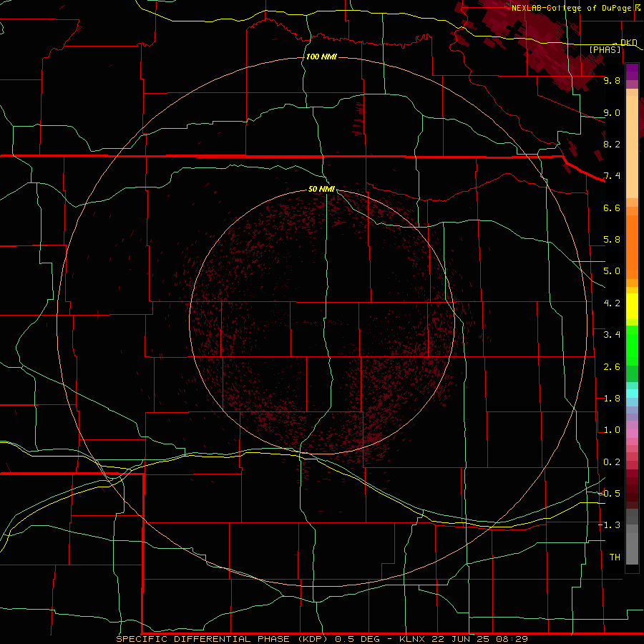Image resolution: width=644 pixels, height=644 pixels.
Task: Click the 3.4 value on color scale
Action: (612, 335)
